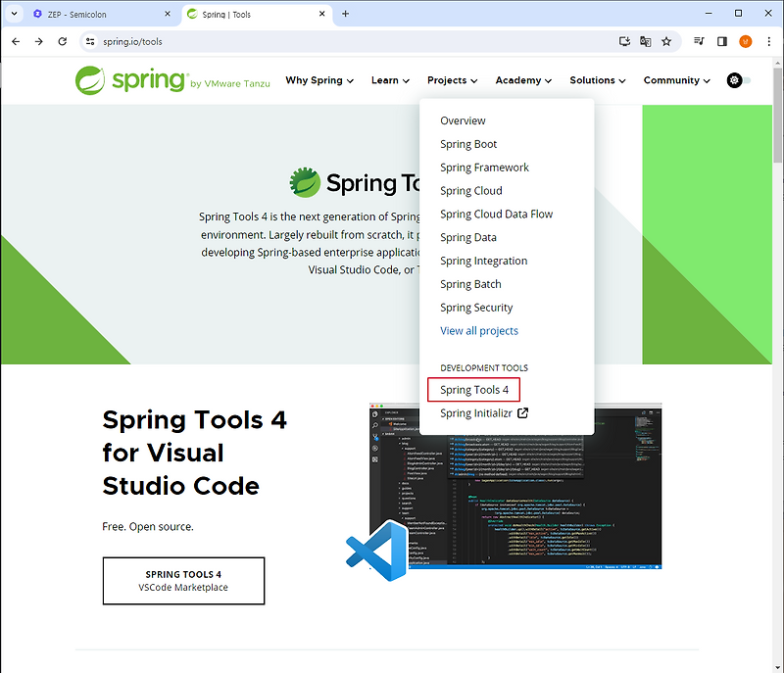View site information icon in address bar

[x=90, y=41]
